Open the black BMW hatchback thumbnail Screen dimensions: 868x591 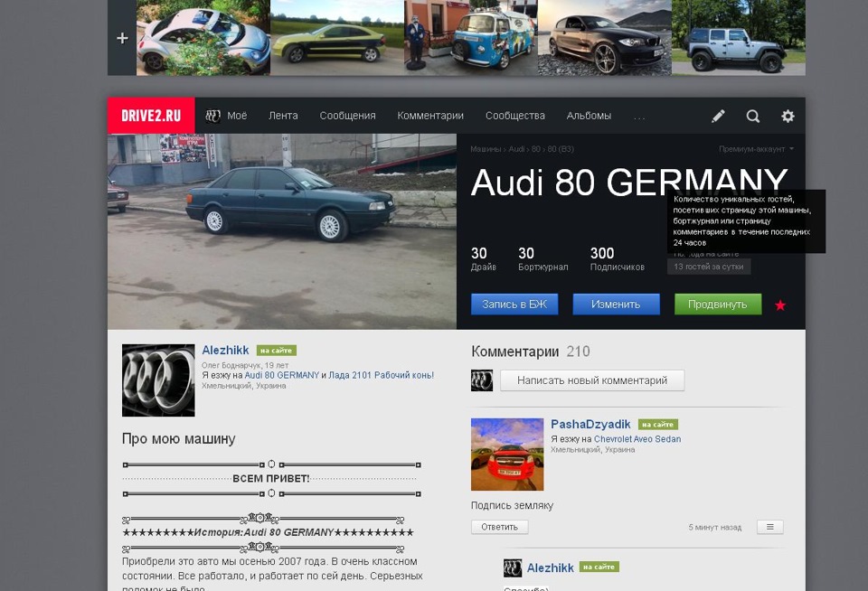pos(605,38)
